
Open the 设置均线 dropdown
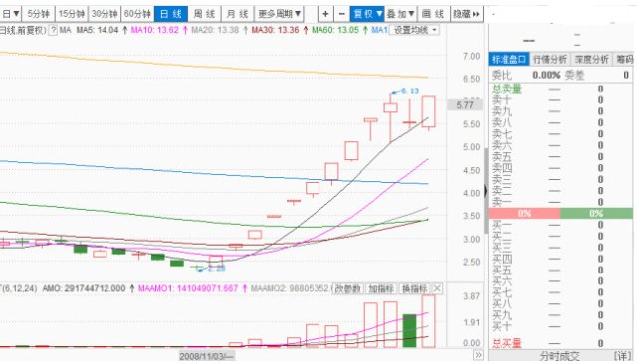tap(414, 30)
